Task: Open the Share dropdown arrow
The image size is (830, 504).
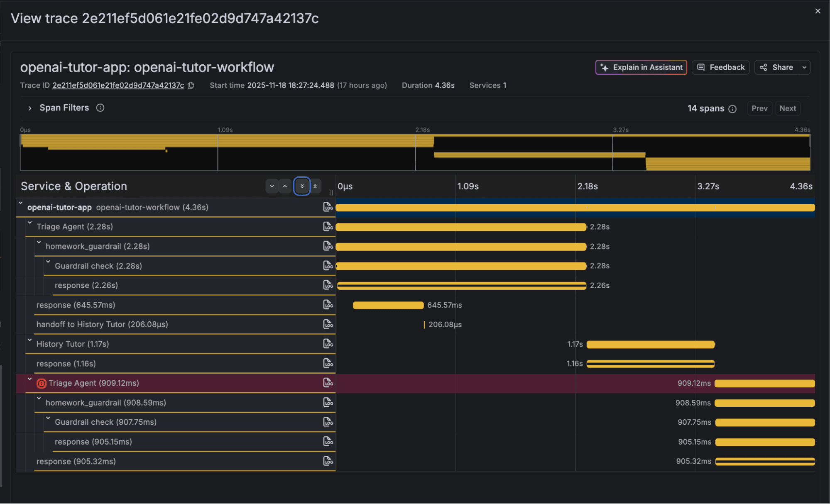Action: (805, 67)
